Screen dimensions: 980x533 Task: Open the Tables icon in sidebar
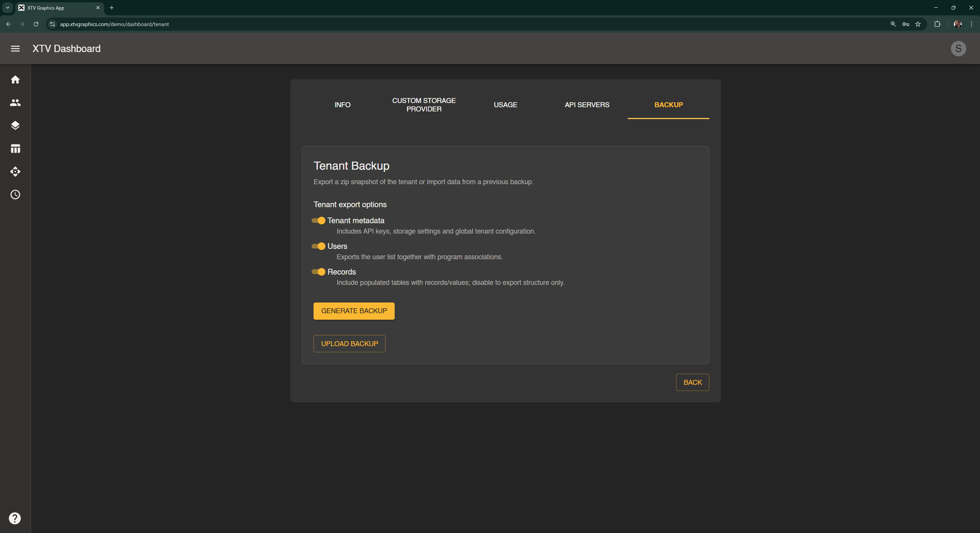point(15,149)
